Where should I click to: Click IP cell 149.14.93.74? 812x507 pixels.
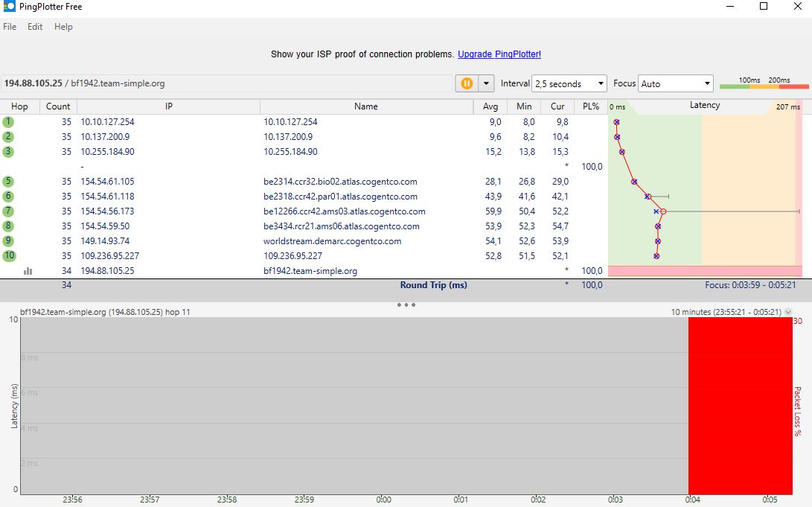coord(105,240)
